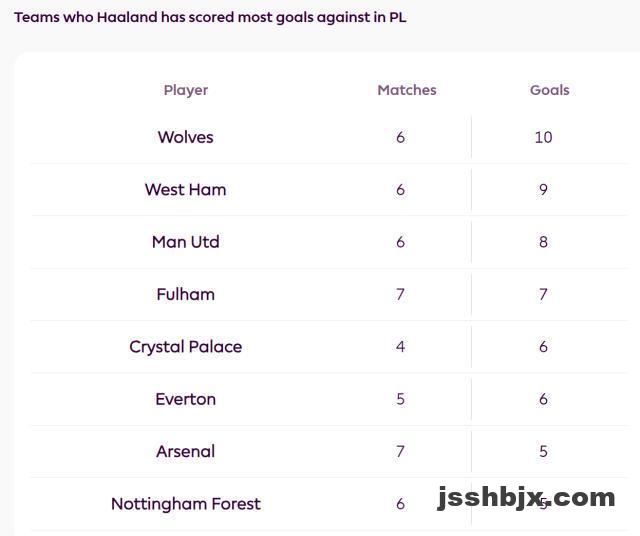Select Everton in the table
Screen dimensions: 640x536
(185, 399)
